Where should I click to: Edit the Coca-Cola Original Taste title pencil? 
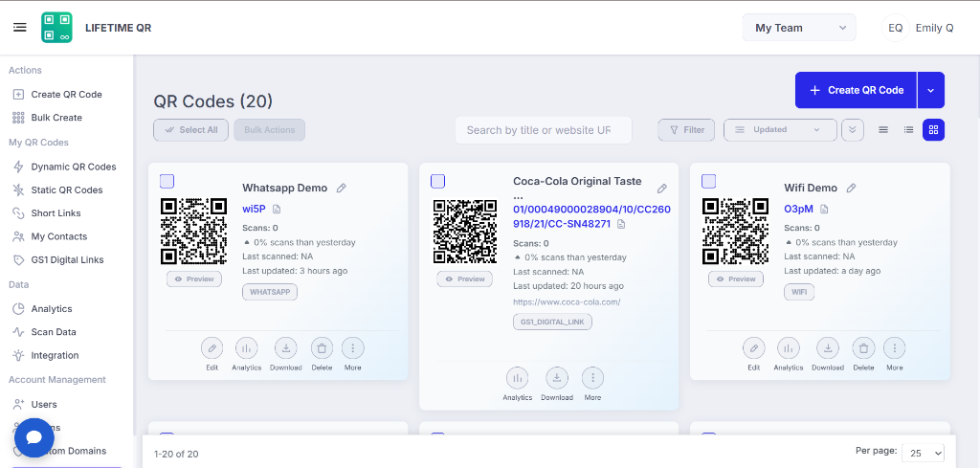(x=662, y=189)
